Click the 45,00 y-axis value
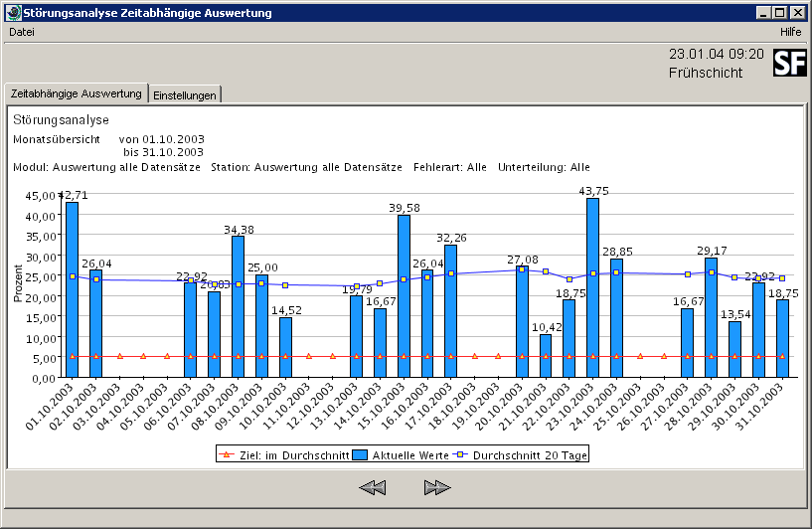Viewport: 812px width, 529px height. 41,196
